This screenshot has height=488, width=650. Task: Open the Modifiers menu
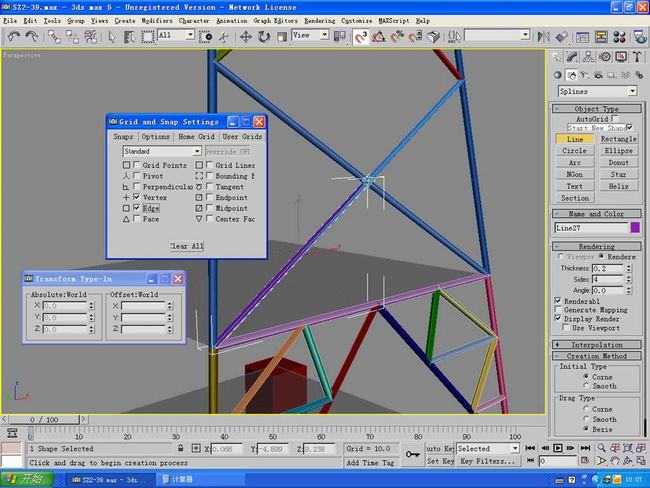[x=157, y=20]
